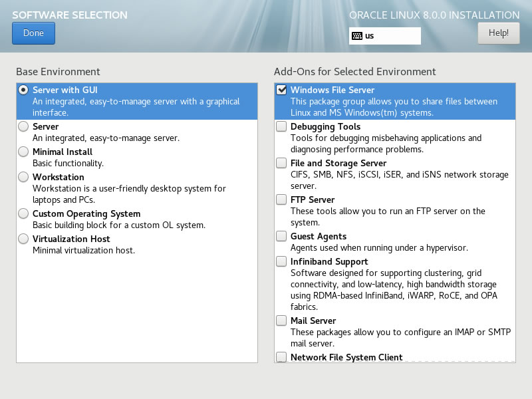
Task: Open the us keyboard layout selector
Action: coord(385,36)
